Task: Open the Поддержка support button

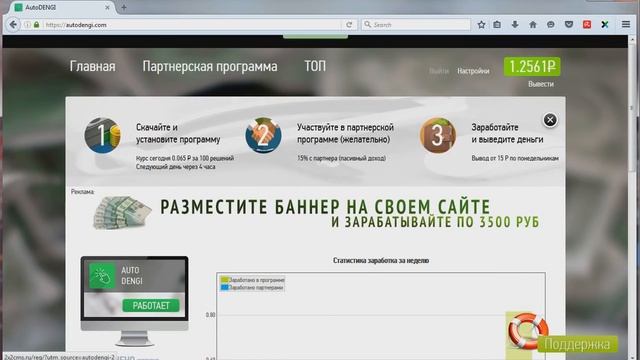Action: (577, 344)
